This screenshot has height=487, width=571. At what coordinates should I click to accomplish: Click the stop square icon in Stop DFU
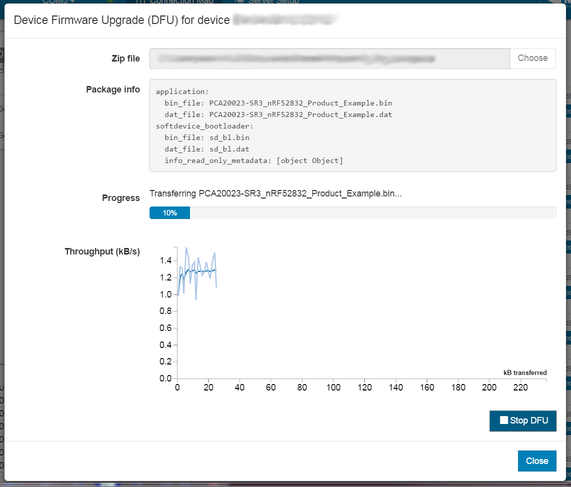[x=504, y=420]
